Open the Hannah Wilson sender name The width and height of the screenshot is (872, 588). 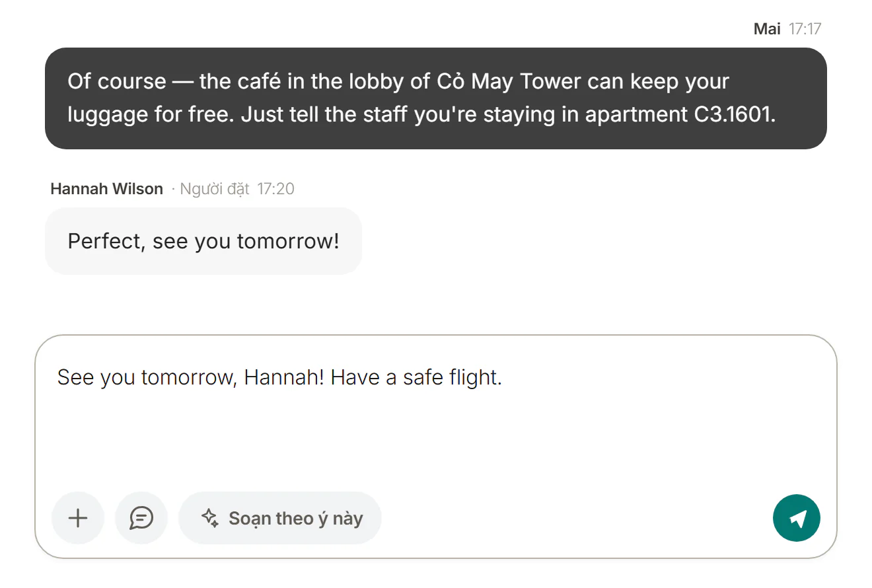click(106, 189)
